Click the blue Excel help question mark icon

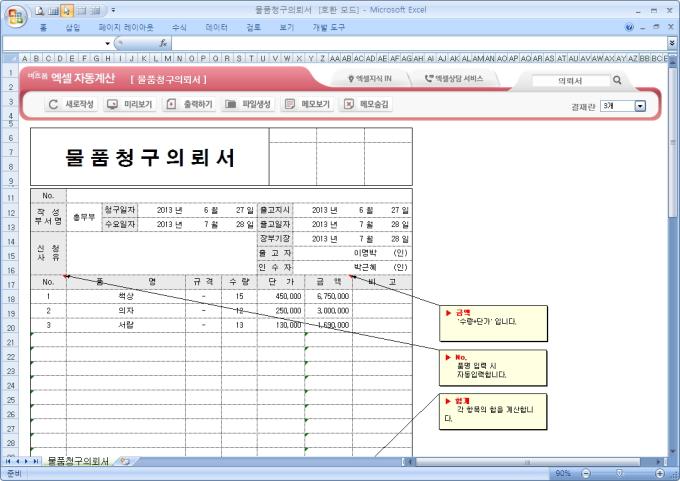tap(629, 27)
